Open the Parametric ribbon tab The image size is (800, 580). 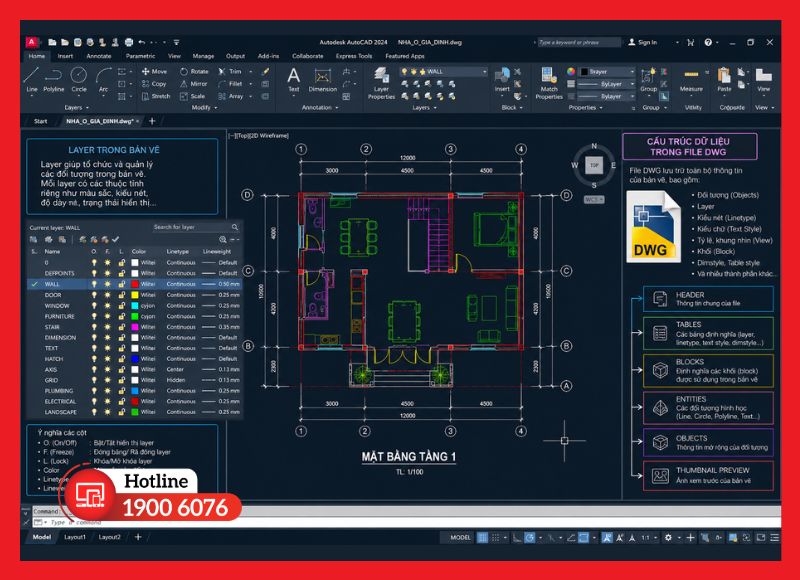coord(140,56)
